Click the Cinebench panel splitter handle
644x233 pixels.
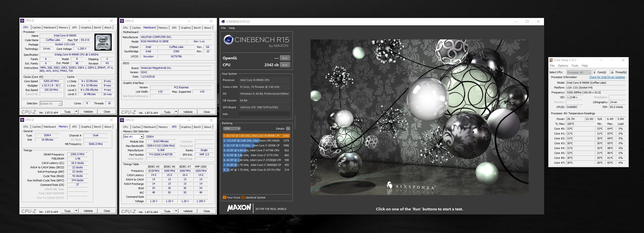tap(295, 122)
